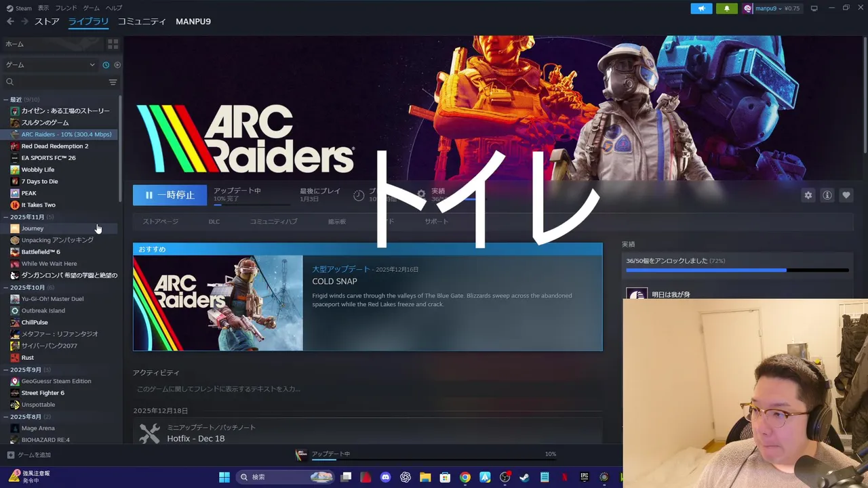Select Yu-Gi-Oh! Master Duel in the list
Viewport: 868px width, 488px height.
tap(52, 299)
